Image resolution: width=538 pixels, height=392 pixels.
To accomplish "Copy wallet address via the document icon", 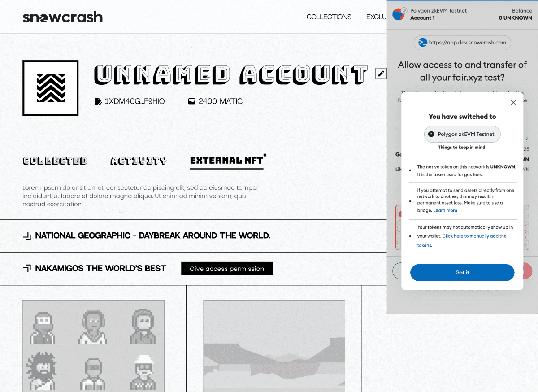I will coord(98,101).
